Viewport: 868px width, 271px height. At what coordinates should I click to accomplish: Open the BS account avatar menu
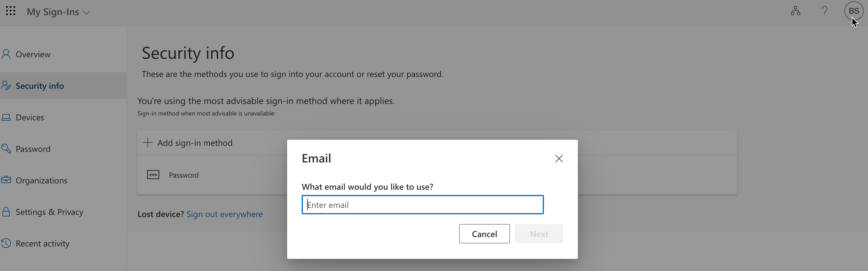pyautogui.click(x=853, y=11)
